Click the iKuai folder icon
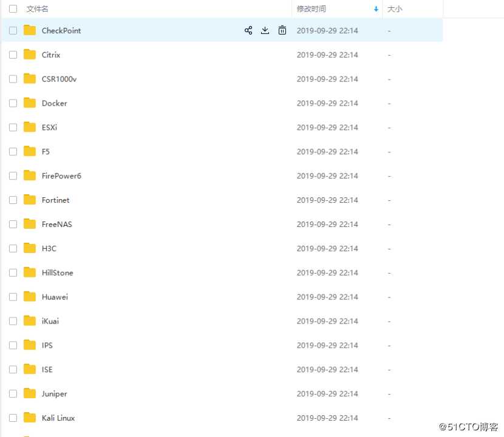 30,320
